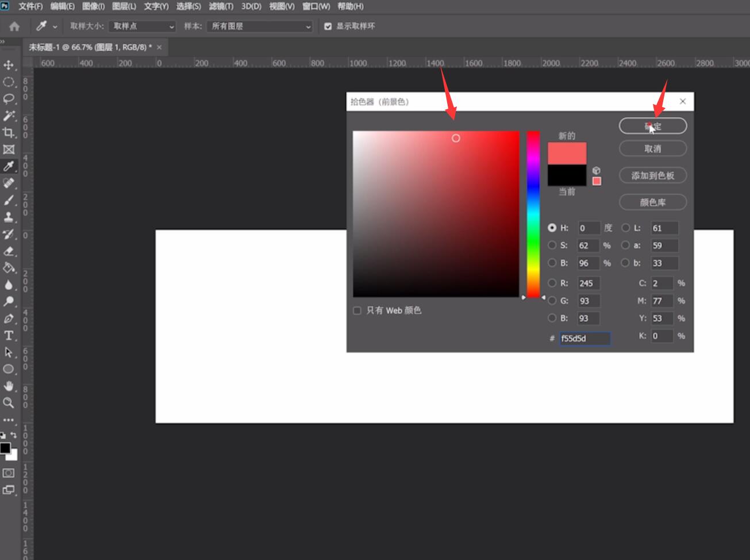Viewport: 750px width, 560px height.
Task: Select the Eyedropper tool in the toolbox
Action: (x=9, y=166)
